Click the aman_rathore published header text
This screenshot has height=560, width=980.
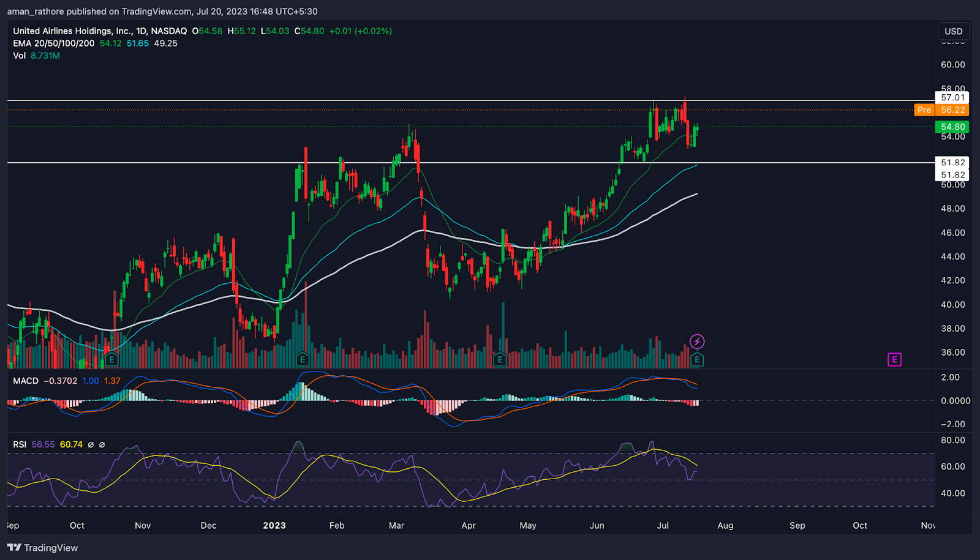[x=162, y=11]
